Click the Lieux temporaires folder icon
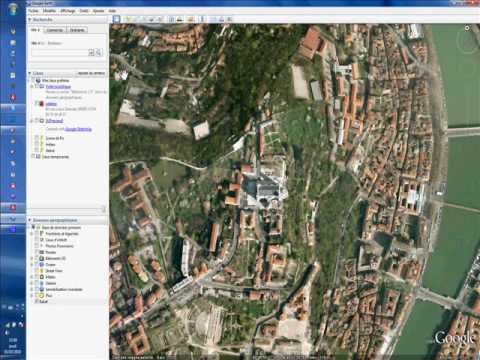Image resolution: width=480 pixels, height=360 pixels. [x=38, y=156]
